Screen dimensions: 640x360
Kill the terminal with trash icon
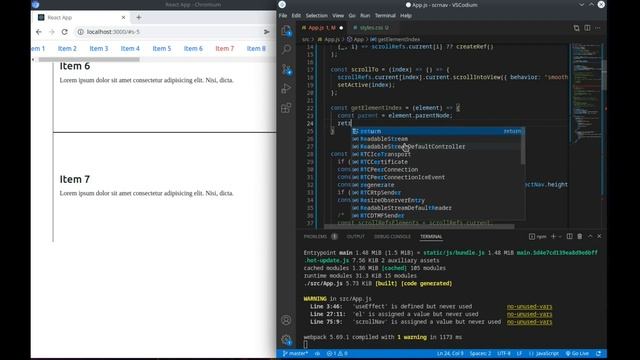[x=580, y=236]
